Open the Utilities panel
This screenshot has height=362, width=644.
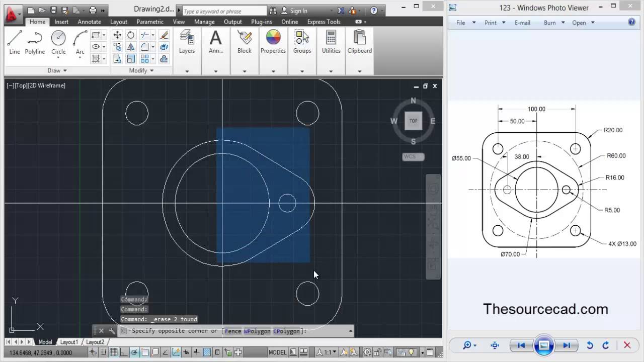(331, 42)
